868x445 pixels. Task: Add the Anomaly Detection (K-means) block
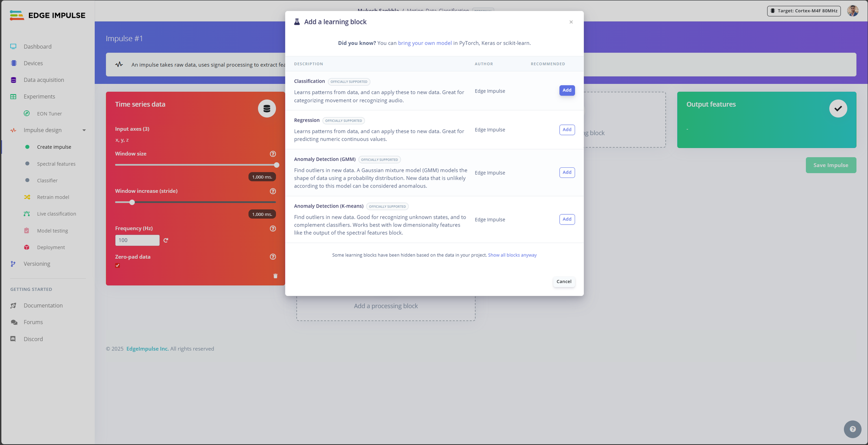point(567,219)
